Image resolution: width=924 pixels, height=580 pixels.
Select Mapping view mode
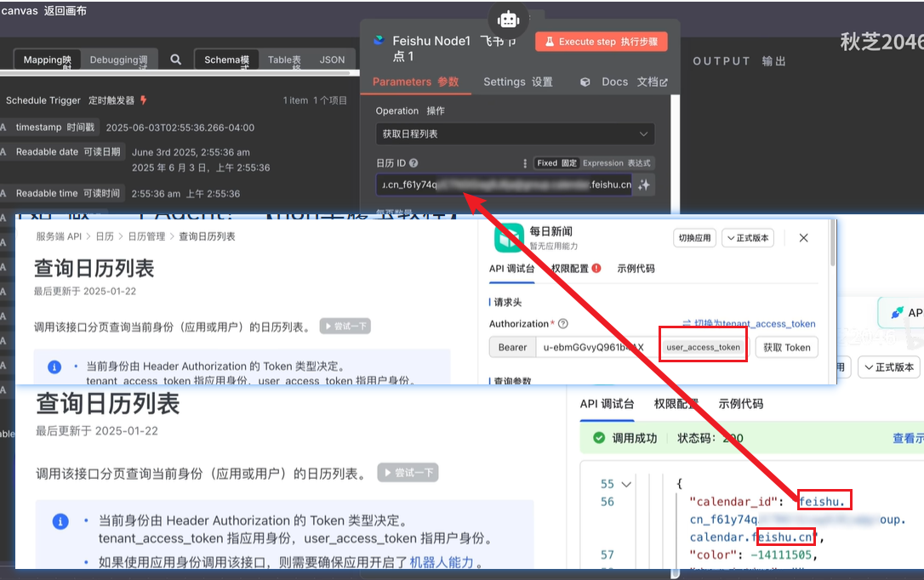pyautogui.click(x=47, y=60)
